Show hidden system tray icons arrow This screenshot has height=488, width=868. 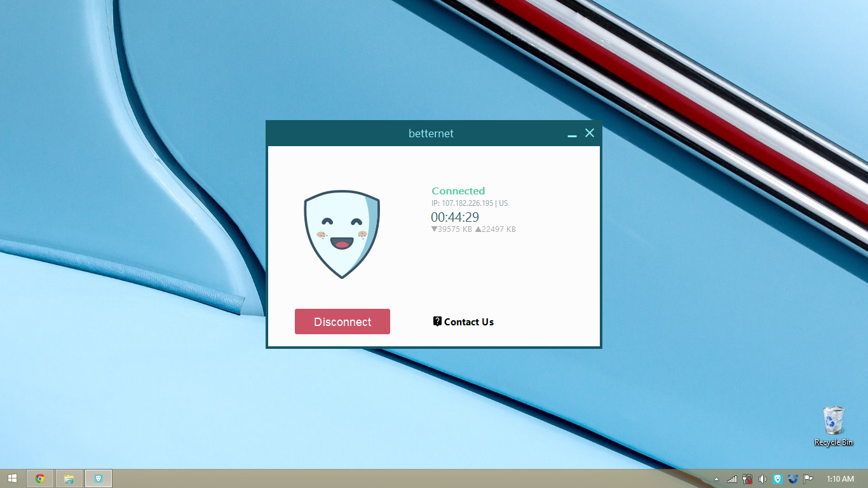click(717, 479)
